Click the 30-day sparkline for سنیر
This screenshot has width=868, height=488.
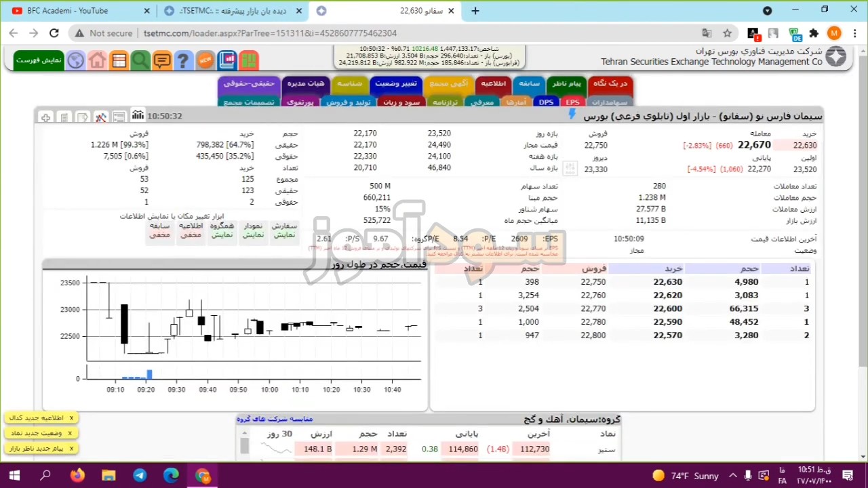(x=276, y=449)
